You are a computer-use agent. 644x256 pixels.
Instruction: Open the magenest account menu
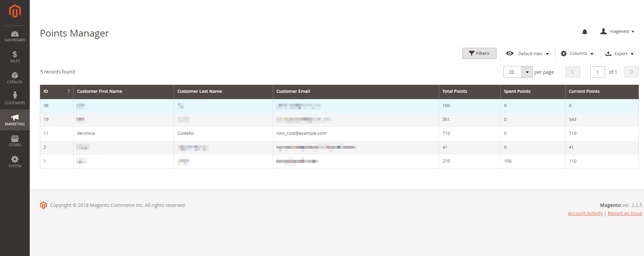(617, 31)
